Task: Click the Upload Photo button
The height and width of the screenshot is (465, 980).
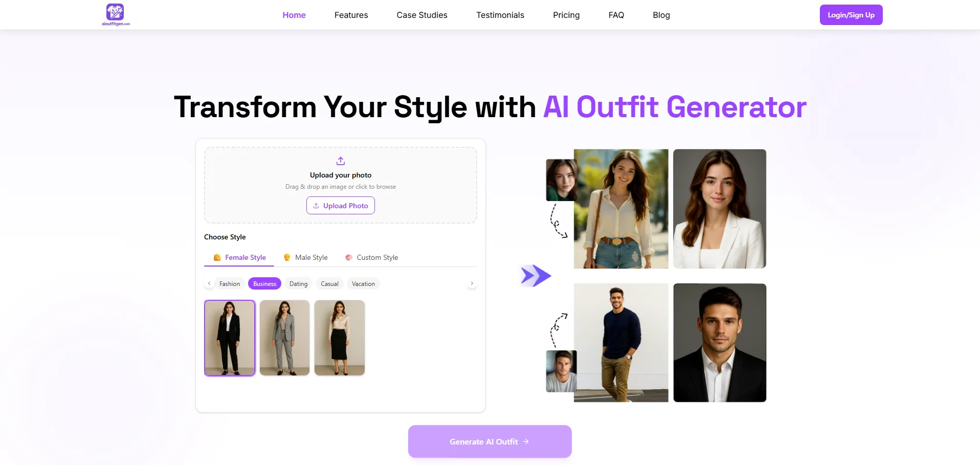Action: click(341, 206)
